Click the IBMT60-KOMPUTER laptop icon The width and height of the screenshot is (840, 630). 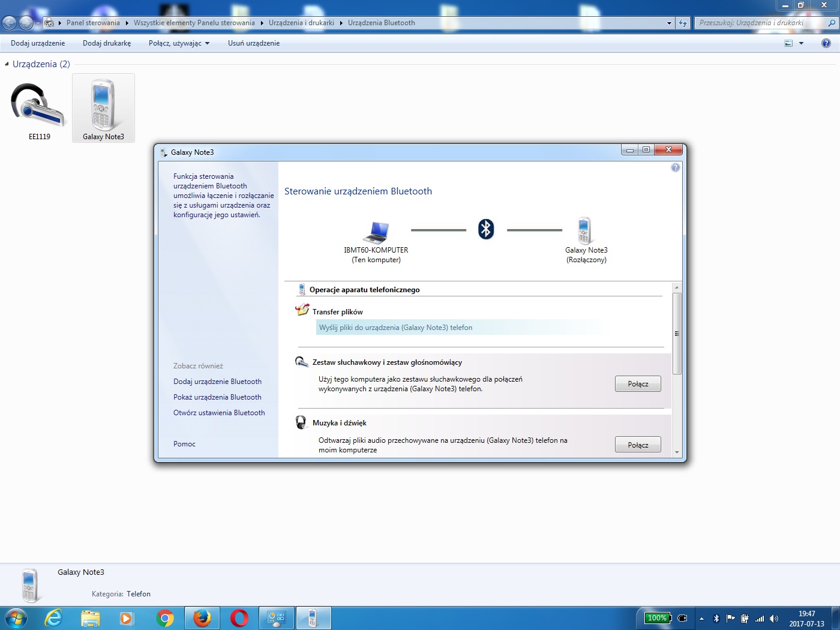pyautogui.click(x=376, y=232)
